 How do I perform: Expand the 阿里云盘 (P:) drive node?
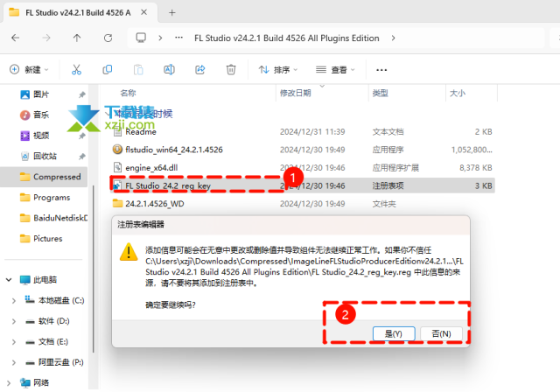pyautogui.click(x=14, y=362)
